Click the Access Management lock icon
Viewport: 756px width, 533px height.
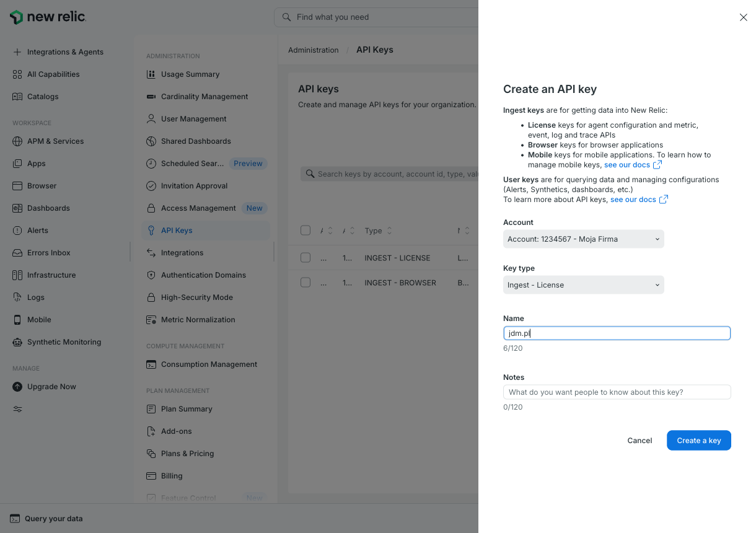[151, 208]
